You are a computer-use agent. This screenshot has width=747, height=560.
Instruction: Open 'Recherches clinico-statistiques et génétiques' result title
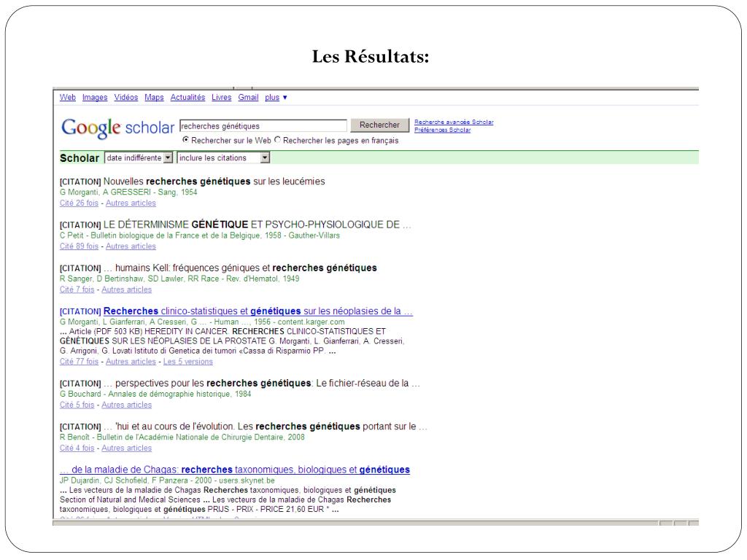coord(258,311)
